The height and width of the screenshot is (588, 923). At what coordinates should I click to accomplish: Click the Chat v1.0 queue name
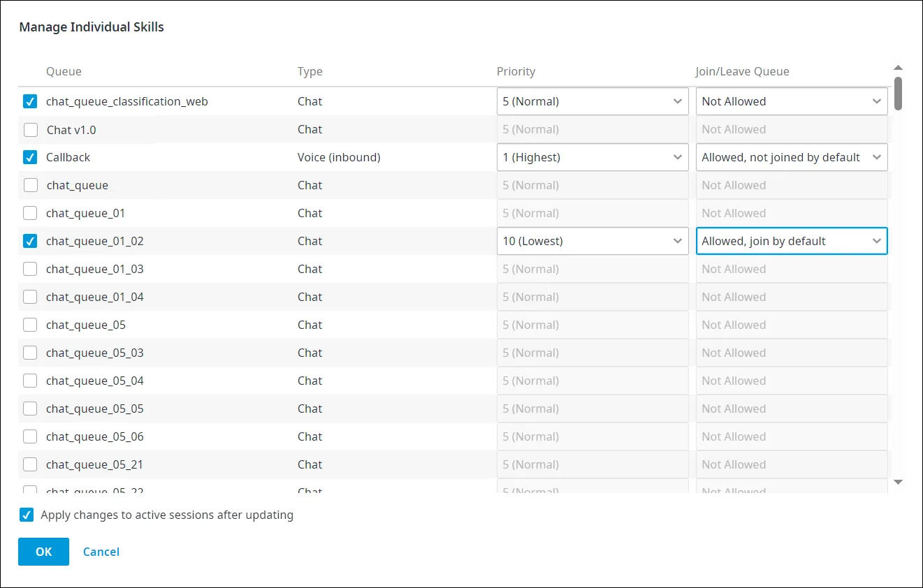[x=71, y=129]
